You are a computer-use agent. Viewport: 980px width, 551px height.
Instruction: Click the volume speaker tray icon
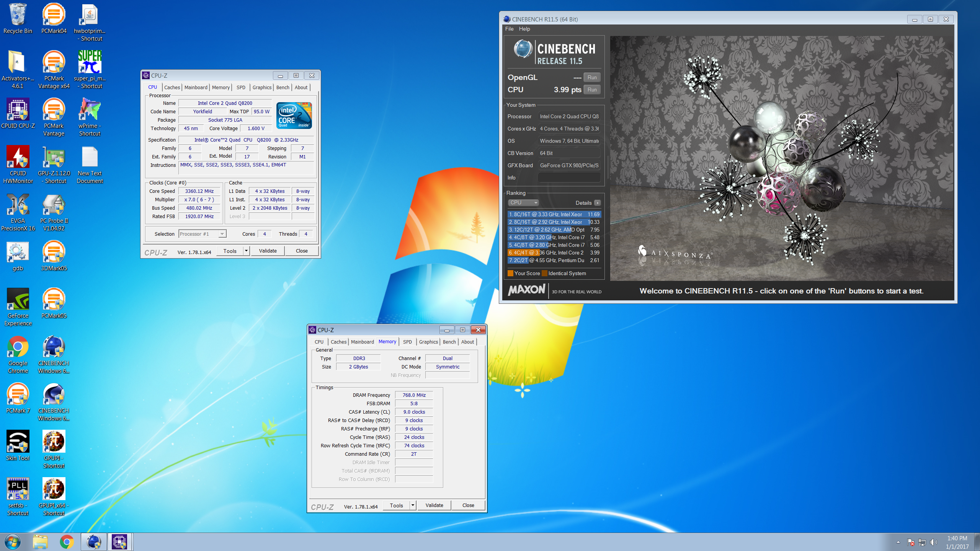click(x=934, y=542)
